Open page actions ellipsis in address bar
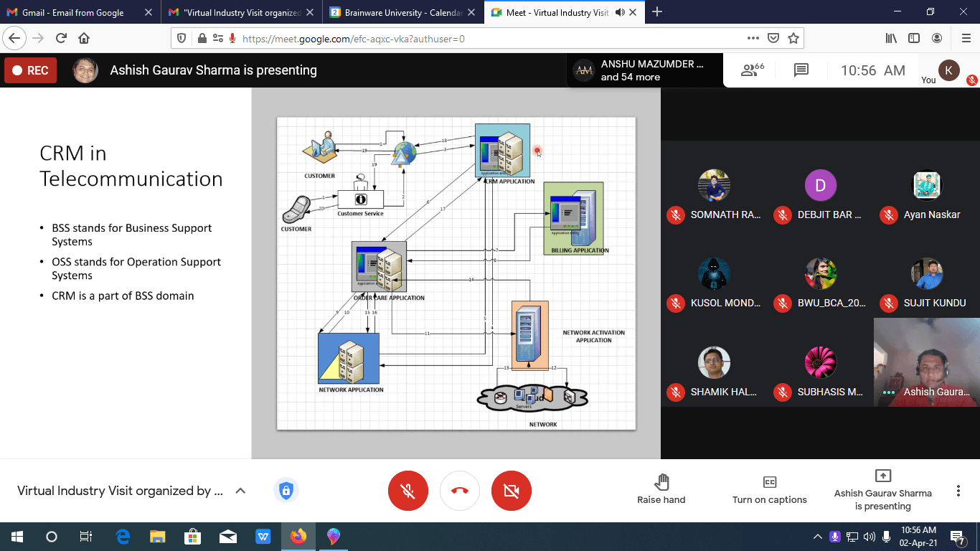 [753, 38]
